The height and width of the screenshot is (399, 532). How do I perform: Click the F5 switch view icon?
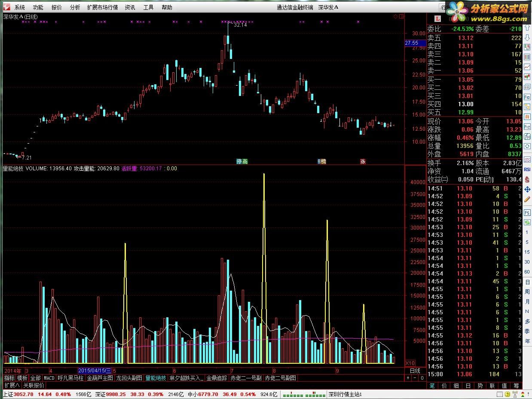[x=527, y=212]
